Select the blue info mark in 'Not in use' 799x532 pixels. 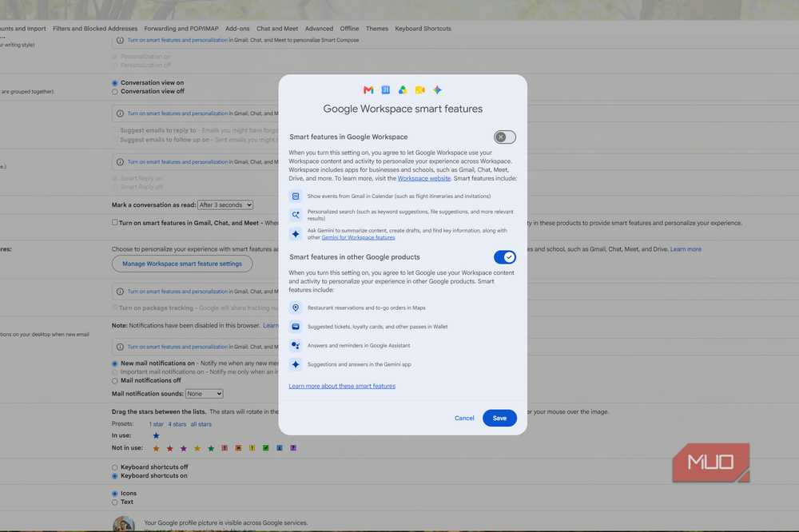(x=279, y=448)
